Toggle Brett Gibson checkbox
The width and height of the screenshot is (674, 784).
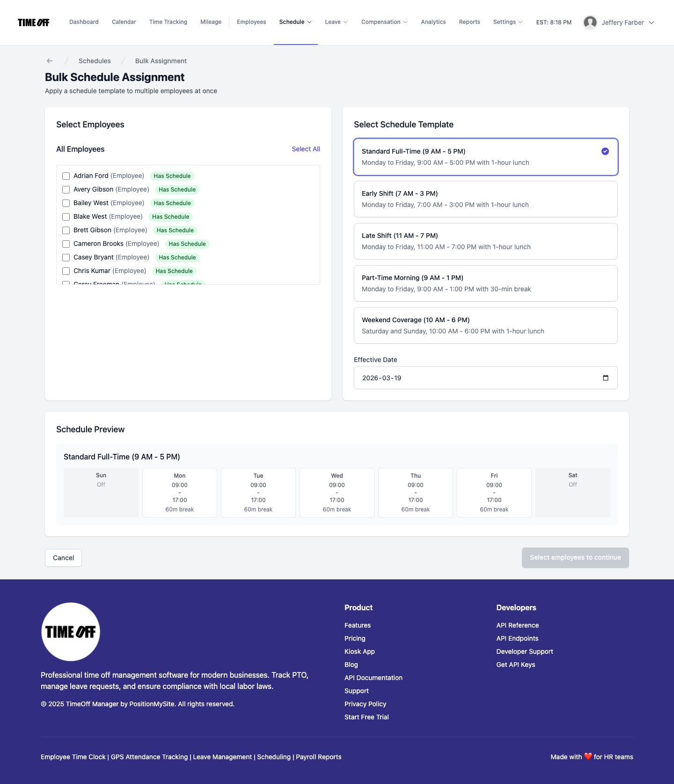tap(66, 230)
